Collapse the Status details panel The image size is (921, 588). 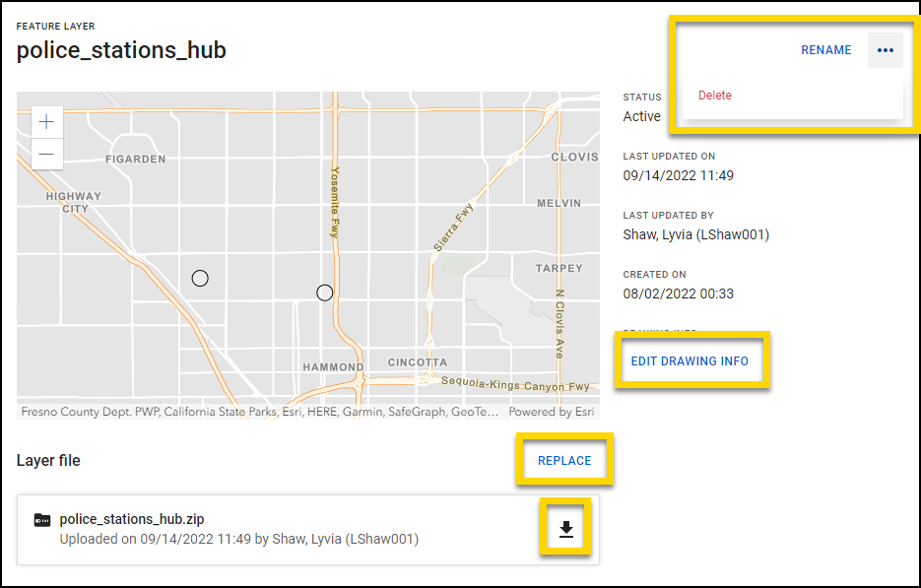point(642,97)
